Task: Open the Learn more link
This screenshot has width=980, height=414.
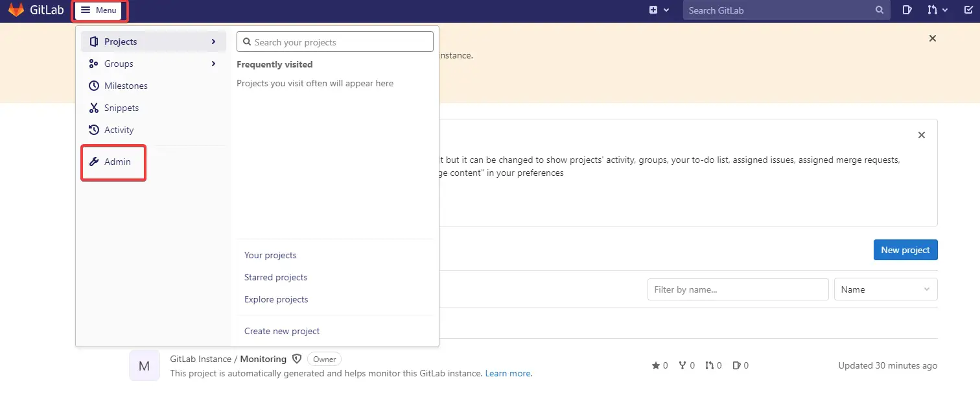Action: pos(508,373)
